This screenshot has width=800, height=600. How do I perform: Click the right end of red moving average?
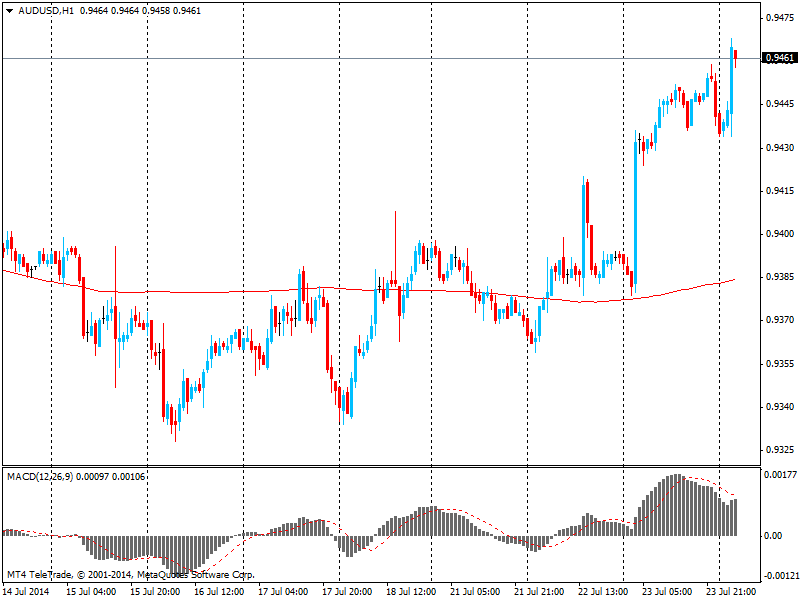[735, 280]
